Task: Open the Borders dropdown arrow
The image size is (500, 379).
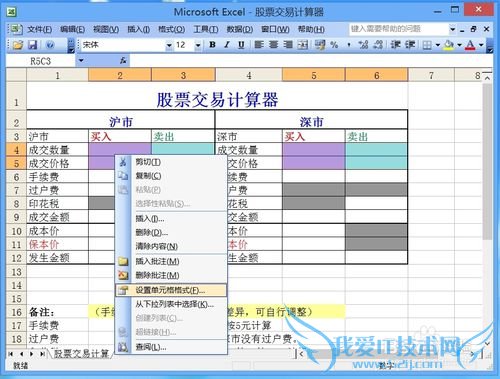Action: coord(438,45)
